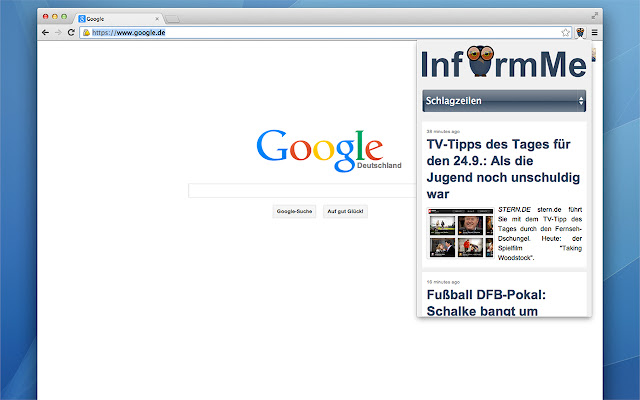Bookmark page with the star icon

(x=565, y=33)
